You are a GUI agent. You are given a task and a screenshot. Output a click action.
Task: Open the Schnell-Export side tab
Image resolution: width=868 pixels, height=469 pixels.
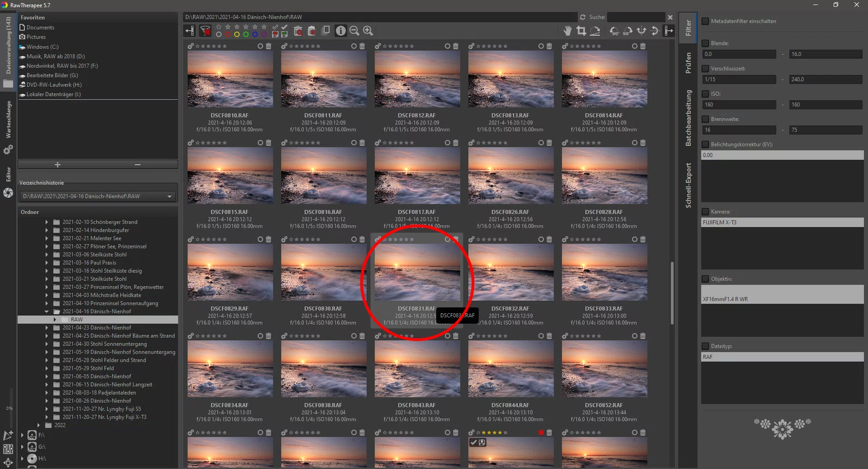click(x=688, y=185)
